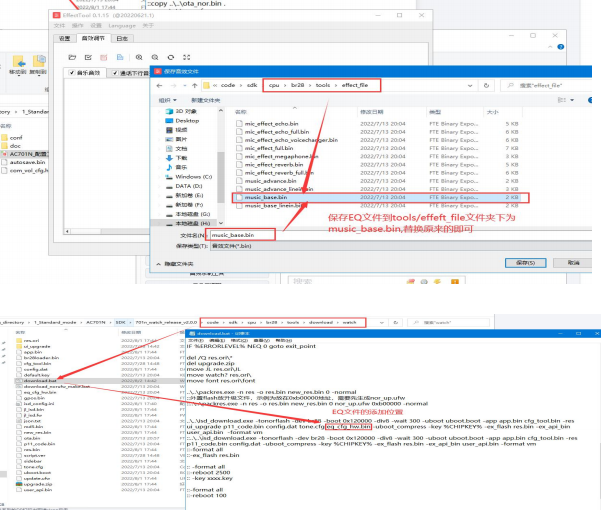
Task: Switch to the 日志 tab
Action: click(122, 38)
